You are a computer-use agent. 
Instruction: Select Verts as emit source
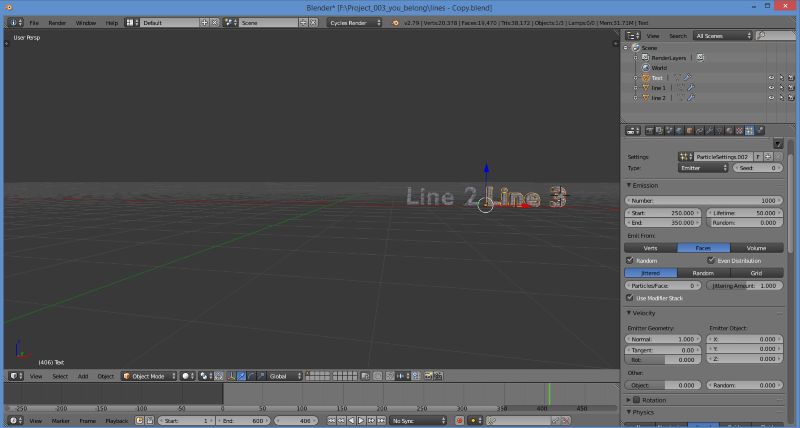651,248
